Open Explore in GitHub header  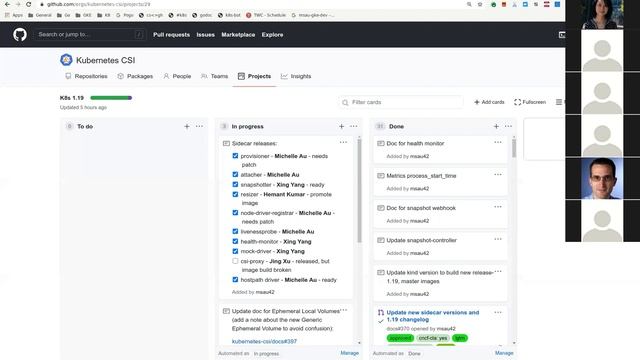[x=272, y=35]
